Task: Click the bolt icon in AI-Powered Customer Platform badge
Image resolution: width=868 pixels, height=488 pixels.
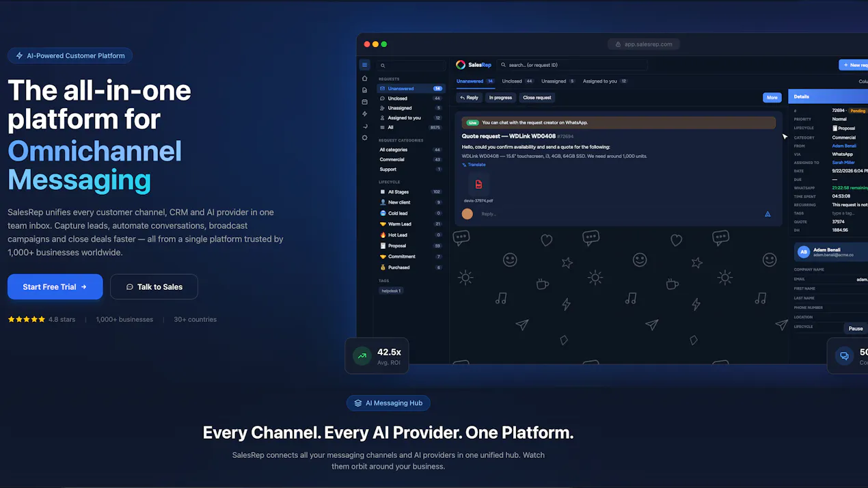Action: click(19, 56)
